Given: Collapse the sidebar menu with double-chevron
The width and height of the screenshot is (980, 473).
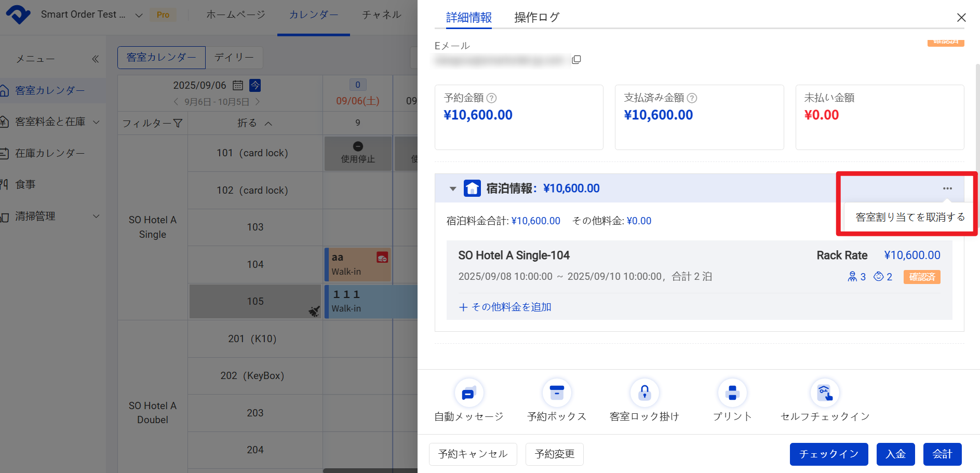Looking at the screenshot, I should 95,59.
